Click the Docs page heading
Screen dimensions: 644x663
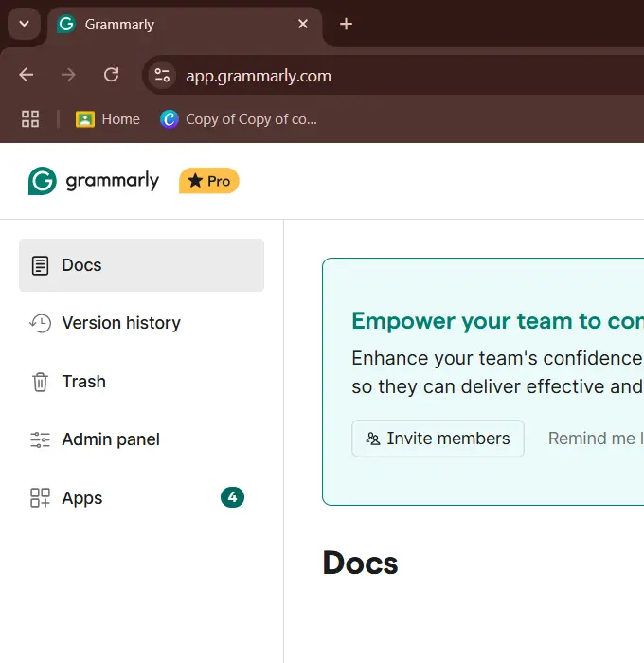click(x=360, y=564)
